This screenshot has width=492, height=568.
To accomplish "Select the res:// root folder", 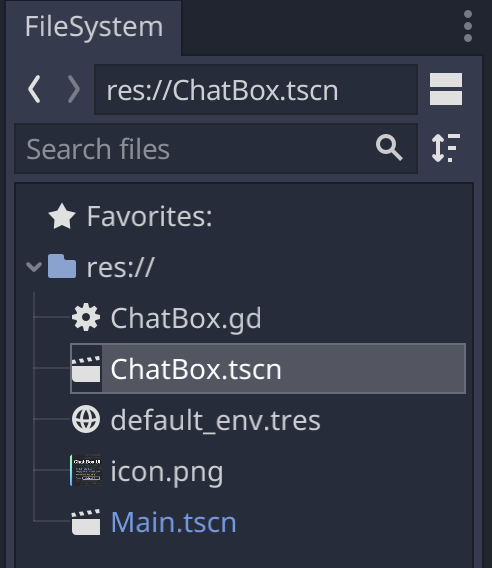I will pyautogui.click(x=120, y=267).
